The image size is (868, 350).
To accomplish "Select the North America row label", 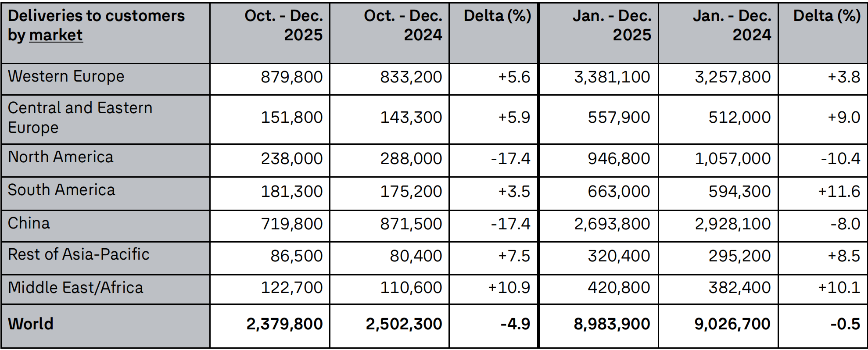I will [61, 157].
